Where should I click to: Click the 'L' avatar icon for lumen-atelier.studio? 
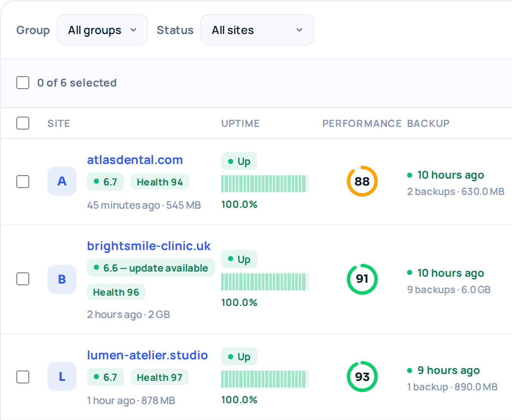click(62, 377)
